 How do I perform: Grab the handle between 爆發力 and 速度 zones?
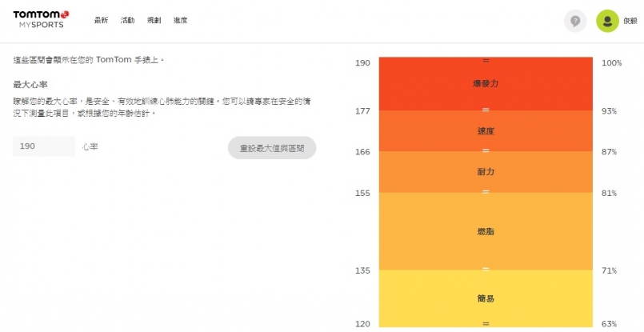(x=486, y=110)
